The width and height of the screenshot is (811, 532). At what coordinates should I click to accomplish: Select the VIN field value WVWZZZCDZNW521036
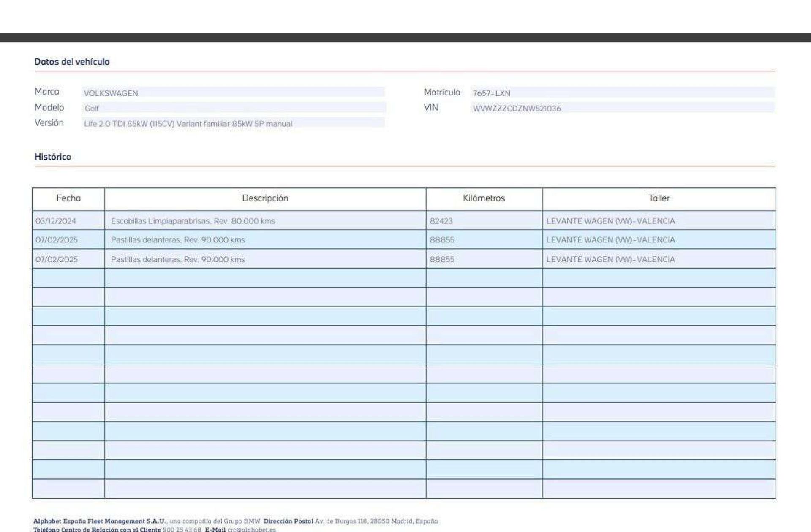(623, 108)
